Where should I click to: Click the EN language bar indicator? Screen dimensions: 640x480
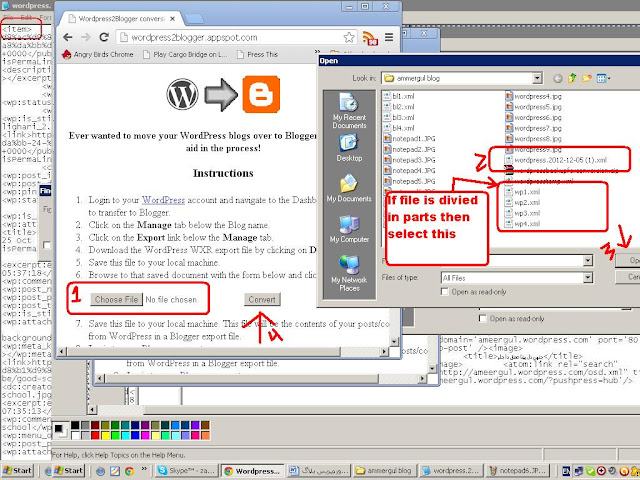coord(566,471)
